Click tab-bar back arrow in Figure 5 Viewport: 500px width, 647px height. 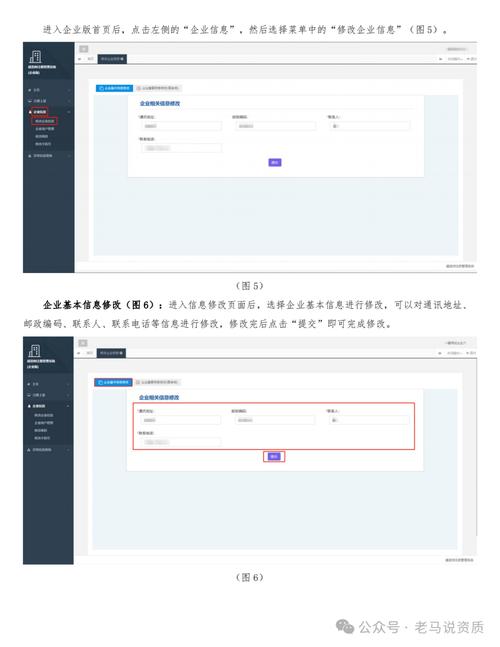pos(80,59)
